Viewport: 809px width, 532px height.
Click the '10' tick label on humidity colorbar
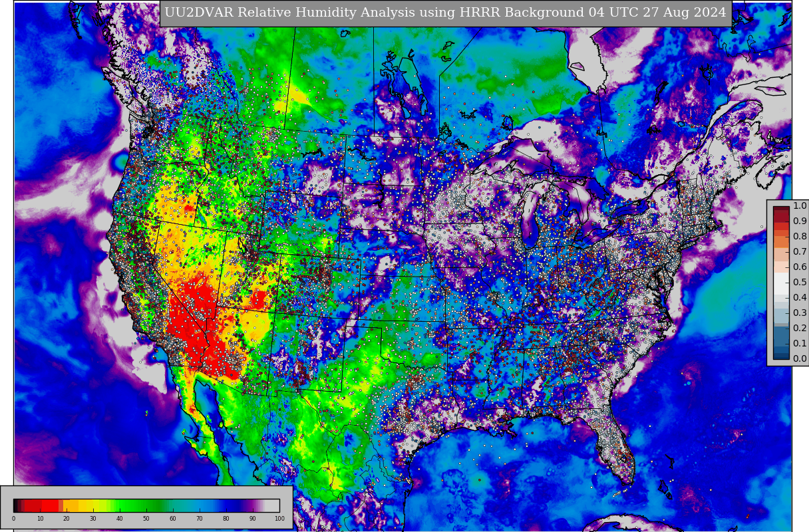(40, 519)
